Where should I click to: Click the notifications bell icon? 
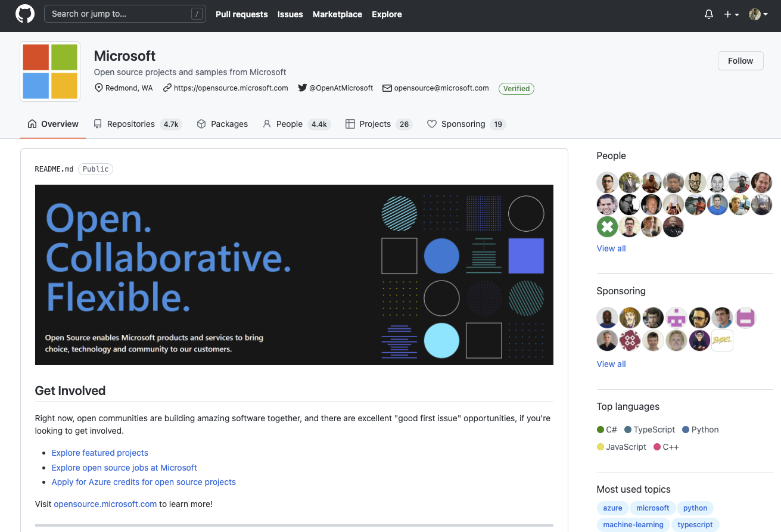click(x=709, y=14)
